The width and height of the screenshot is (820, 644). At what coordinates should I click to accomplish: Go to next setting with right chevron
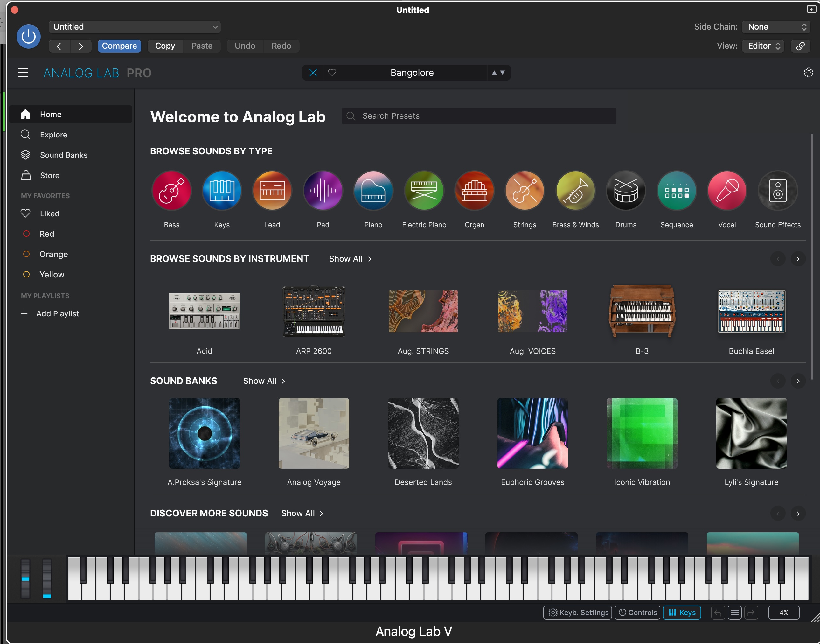81,46
